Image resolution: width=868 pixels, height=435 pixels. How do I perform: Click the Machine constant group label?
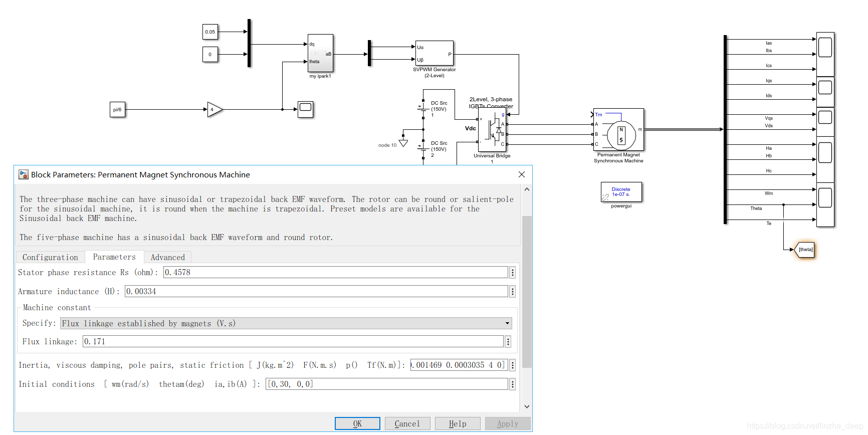point(57,307)
